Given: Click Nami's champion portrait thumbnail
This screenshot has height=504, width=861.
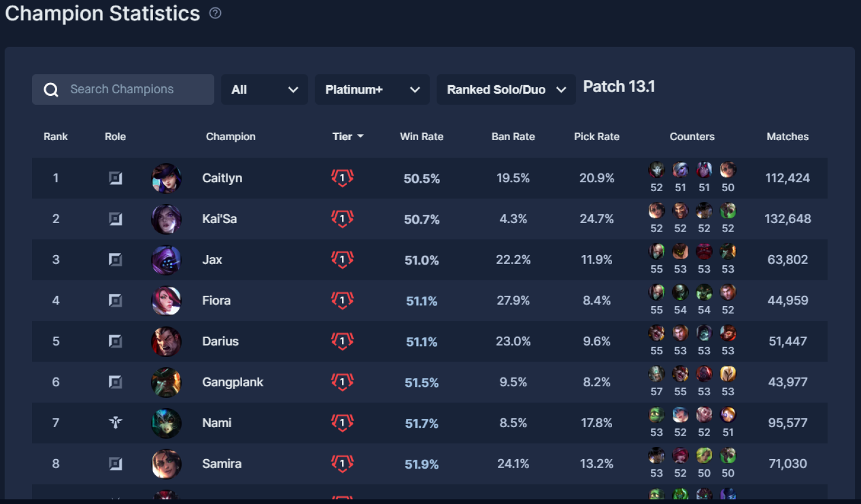Looking at the screenshot, I should (x=166, y=423).
